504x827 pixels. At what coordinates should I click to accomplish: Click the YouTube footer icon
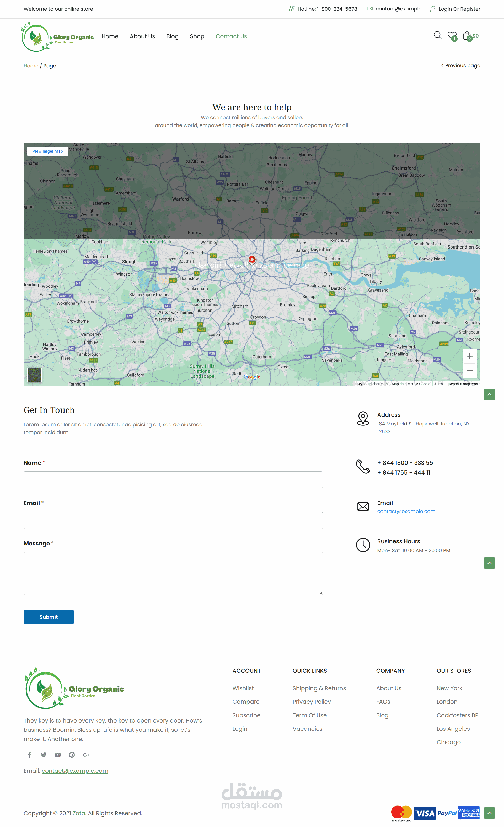[58, 755]
